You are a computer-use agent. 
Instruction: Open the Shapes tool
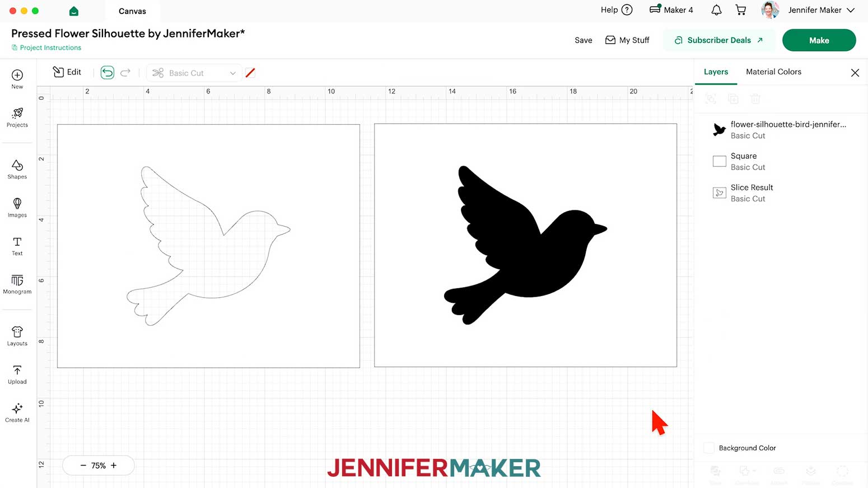pos(17,169)
